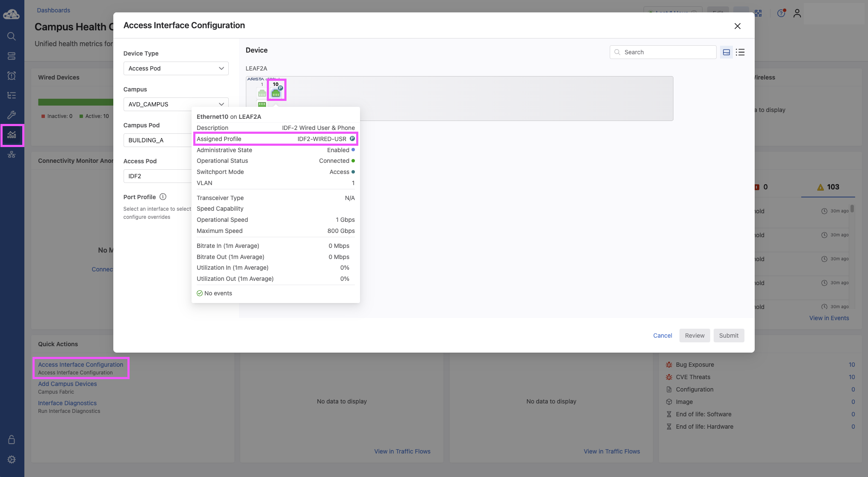Click the search icon in left sidebar

(12, 36)
